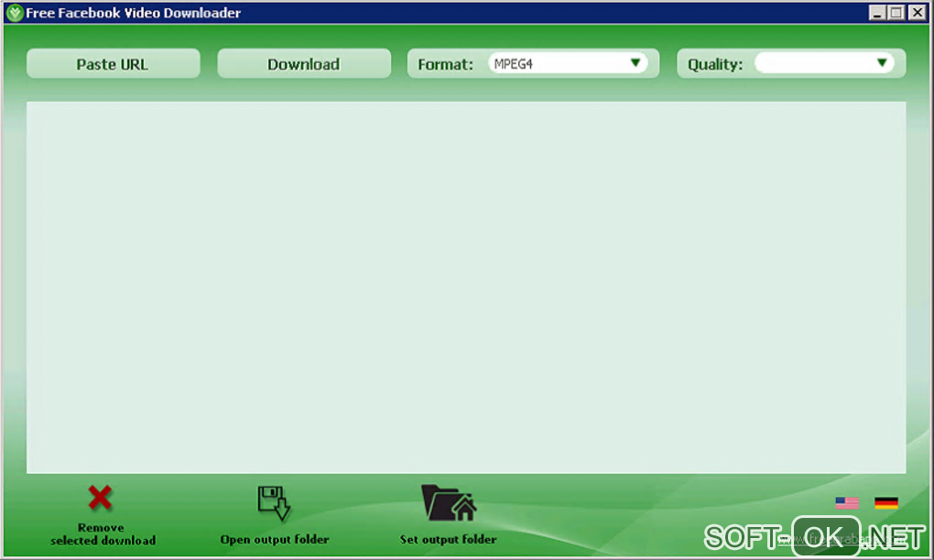Image resolution: width=934 pixels, height=560 pixels.
Task: Maximize the downloader window
Action: tap(896, 13)
